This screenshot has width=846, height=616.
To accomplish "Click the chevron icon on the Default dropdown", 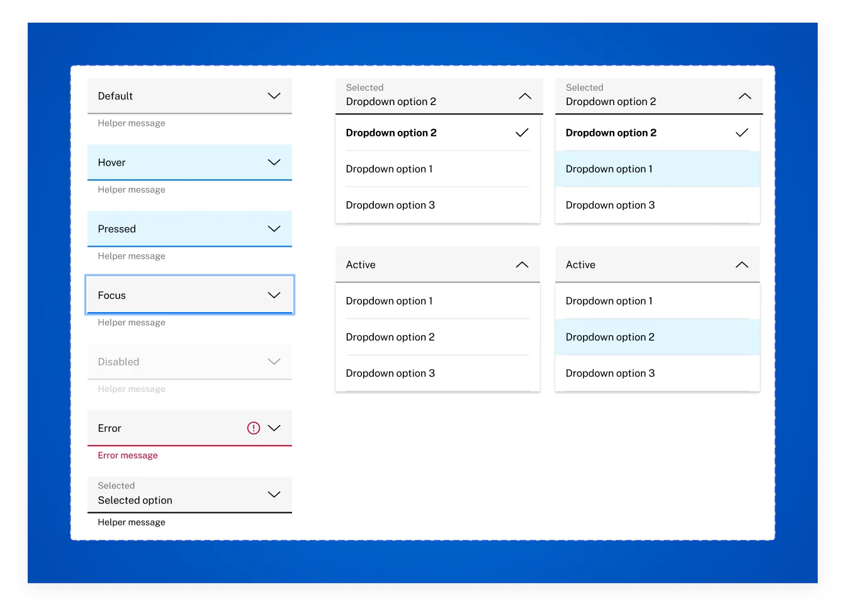I will point(274,96).
